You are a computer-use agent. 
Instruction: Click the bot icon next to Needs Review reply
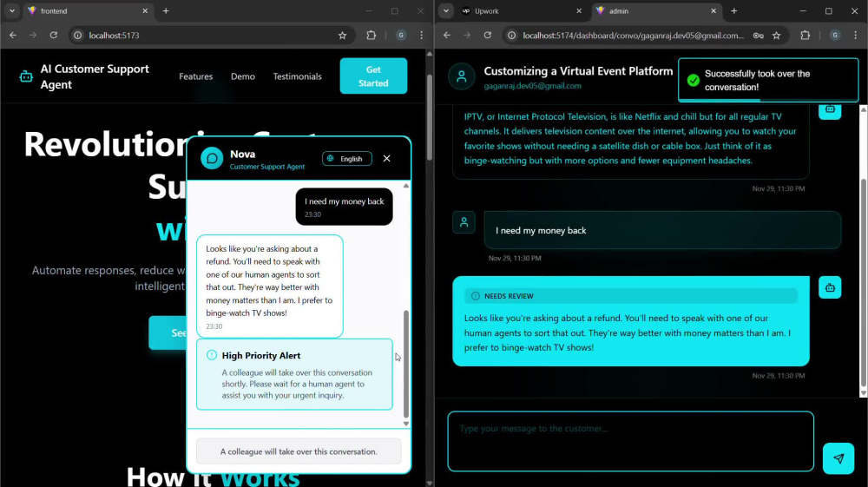830,287
